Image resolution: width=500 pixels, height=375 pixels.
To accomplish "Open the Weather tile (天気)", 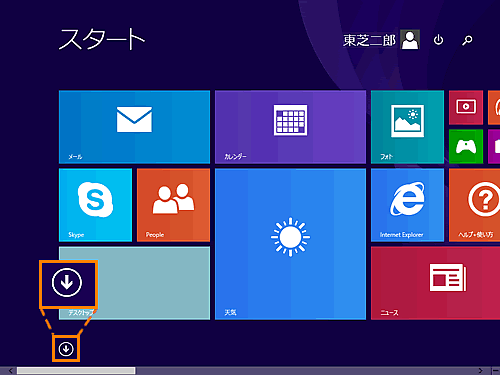I will [290, 244].
